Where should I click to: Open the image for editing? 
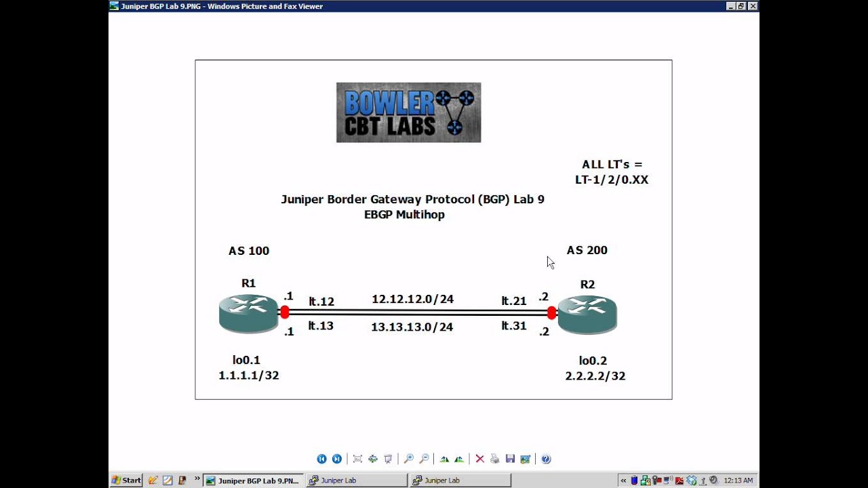525,459
